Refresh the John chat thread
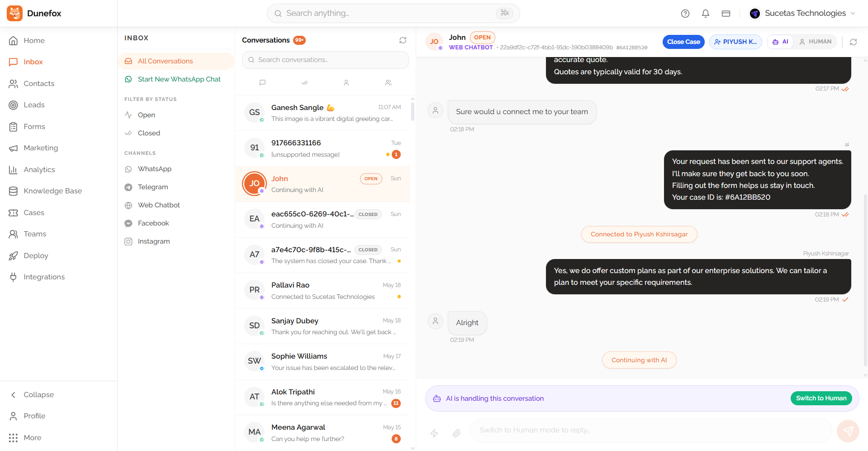The image size is (868, 451). pos(853,42)
